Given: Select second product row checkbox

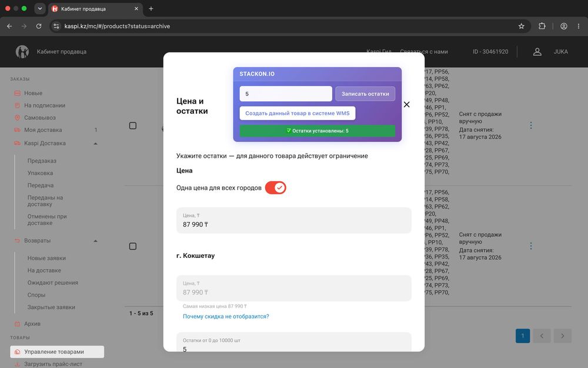Looking at the screenshot, I should click(133, 246).
